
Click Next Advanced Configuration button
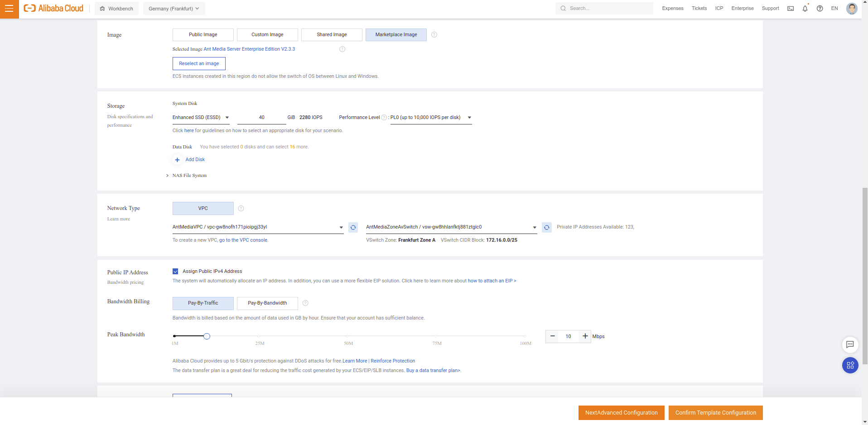click(621, 413)
